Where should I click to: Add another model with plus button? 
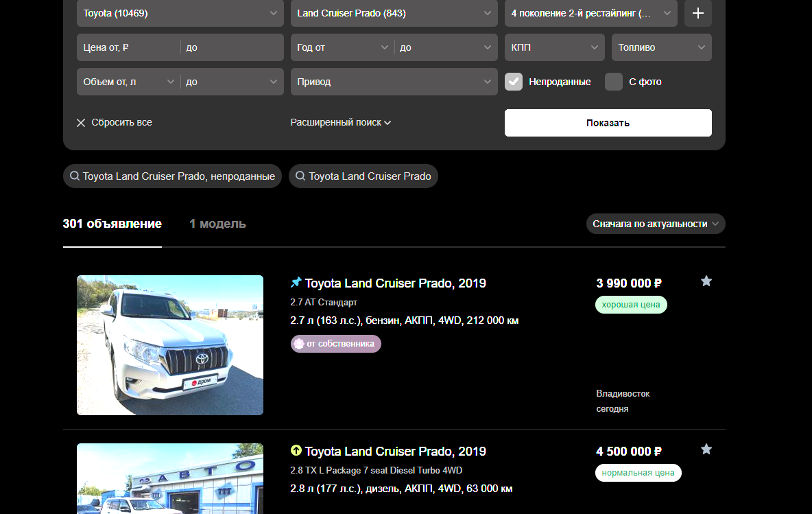(x=697, y=13)
